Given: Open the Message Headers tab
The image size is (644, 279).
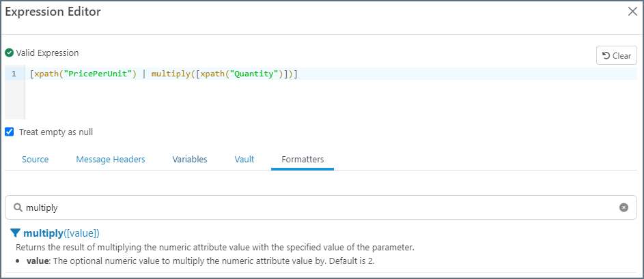Looking at the screenshot, I should [111, 159].
